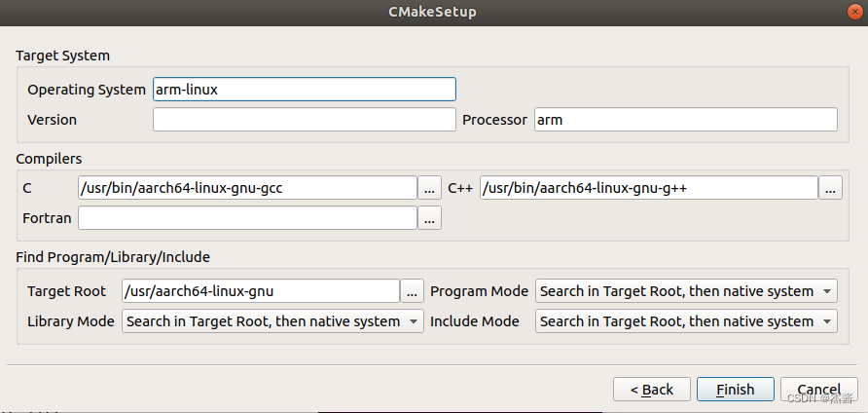The height and width of the screenshot is (413, 868).
Task: Click the Operating System field containing arm-linux
Action: (x=304, y=90)
